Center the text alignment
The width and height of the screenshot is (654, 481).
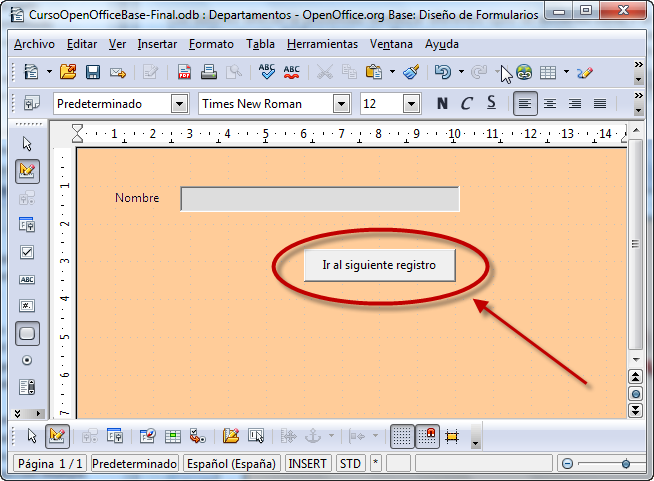tap(550, 103)
